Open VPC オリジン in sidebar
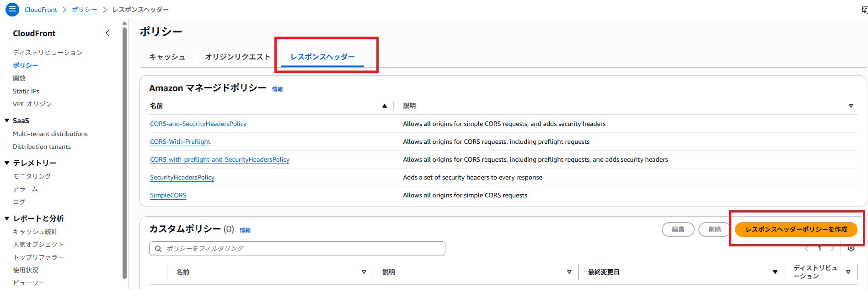 pyautogui.click(x=32, y=104)
